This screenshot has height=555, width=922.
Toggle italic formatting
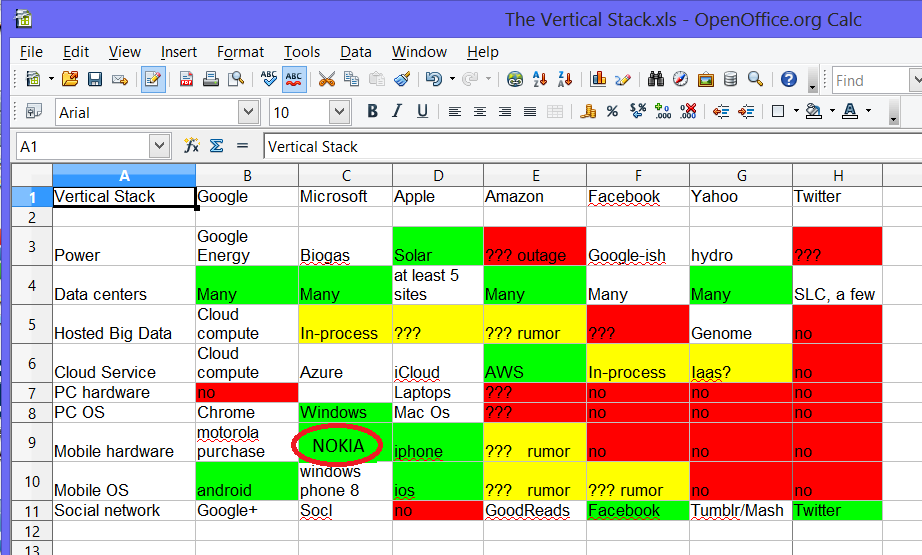pos(397,111)
